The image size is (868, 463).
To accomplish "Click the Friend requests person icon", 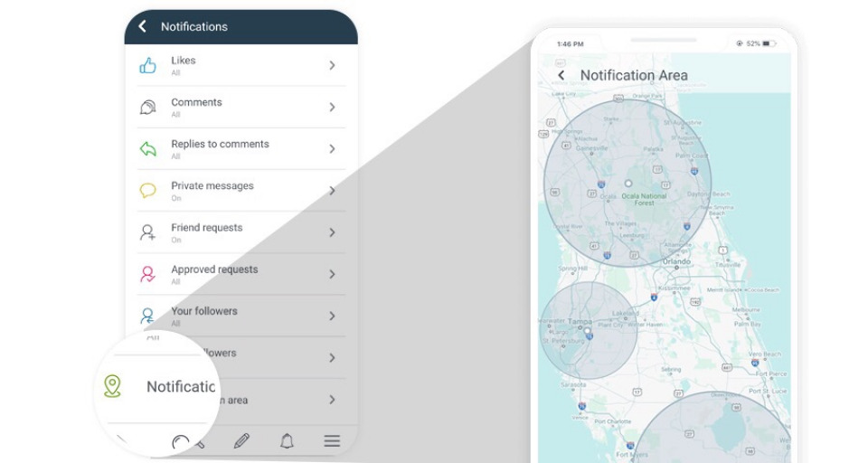I will pyautogui.click(x=147, y=232).
